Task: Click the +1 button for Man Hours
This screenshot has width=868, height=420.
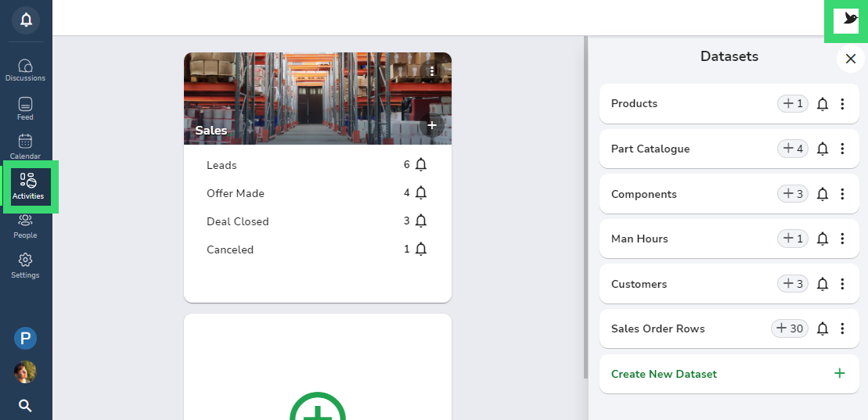Action: [x=793, y=239]
